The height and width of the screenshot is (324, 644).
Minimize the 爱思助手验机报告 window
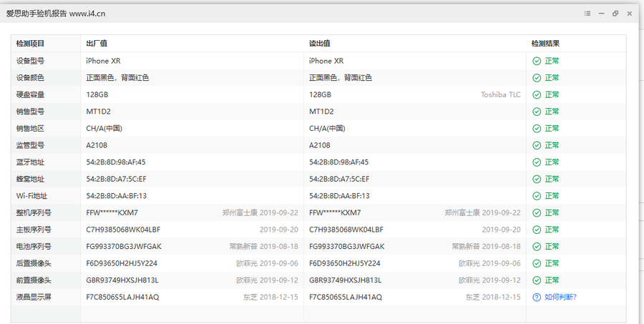(601, 14)
